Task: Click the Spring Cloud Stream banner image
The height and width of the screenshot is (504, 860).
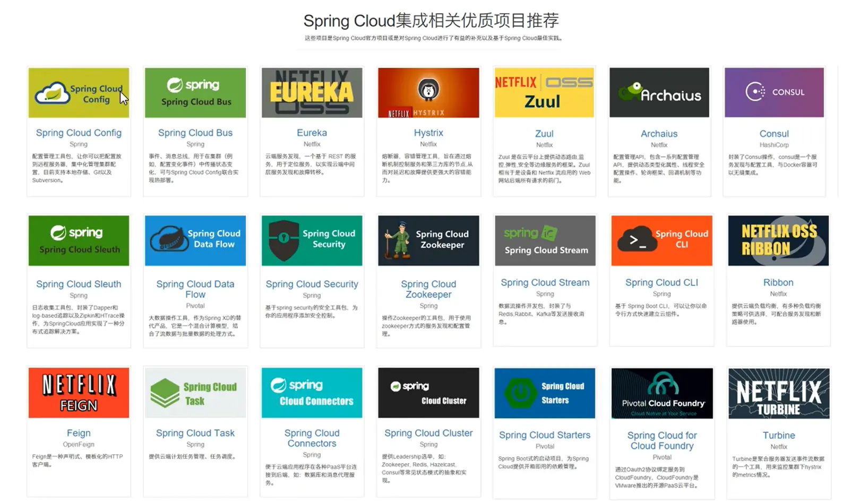Action: (545, 240)
